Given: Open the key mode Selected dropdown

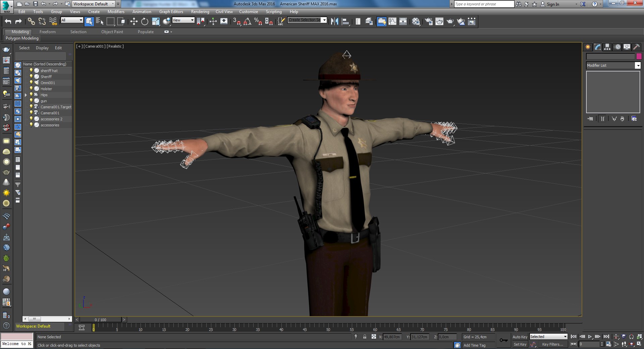Looking at the screenshot, I should (548, 337).
